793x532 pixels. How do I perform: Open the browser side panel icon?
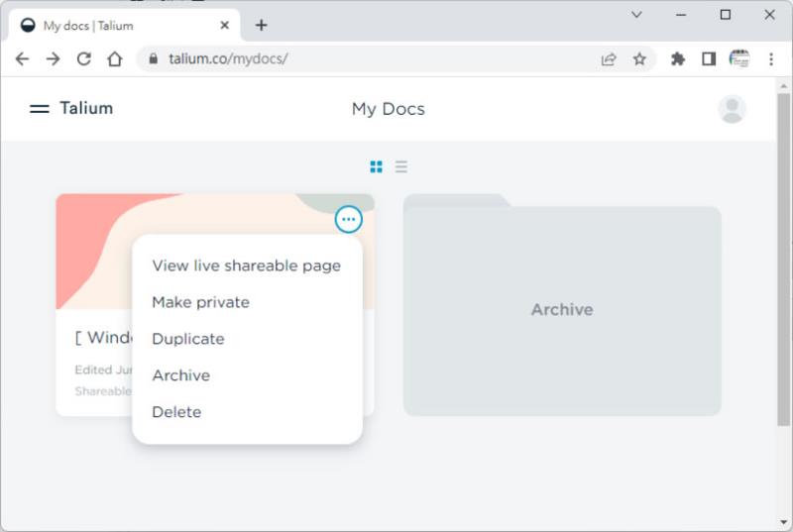(x=709, y=59)
